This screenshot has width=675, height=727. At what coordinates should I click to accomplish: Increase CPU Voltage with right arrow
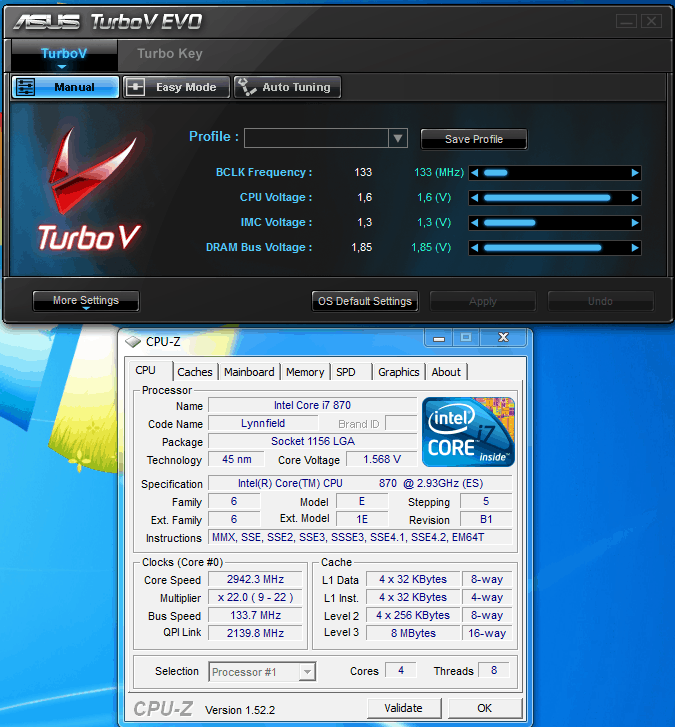point(635,198)
